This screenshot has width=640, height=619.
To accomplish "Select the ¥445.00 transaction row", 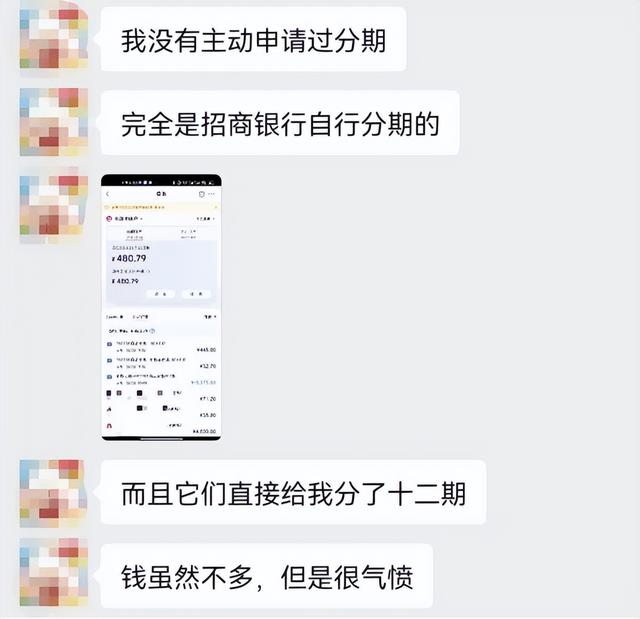I will pyautogui.click(x=161, y=347).
